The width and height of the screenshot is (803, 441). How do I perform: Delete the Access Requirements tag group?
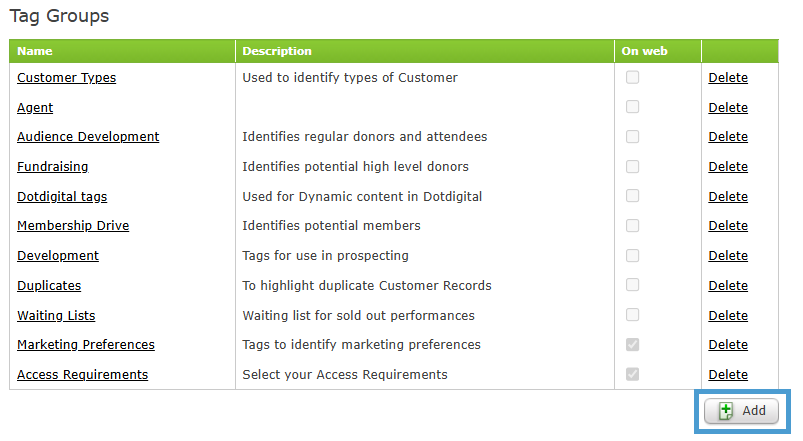tap(728, 375)
